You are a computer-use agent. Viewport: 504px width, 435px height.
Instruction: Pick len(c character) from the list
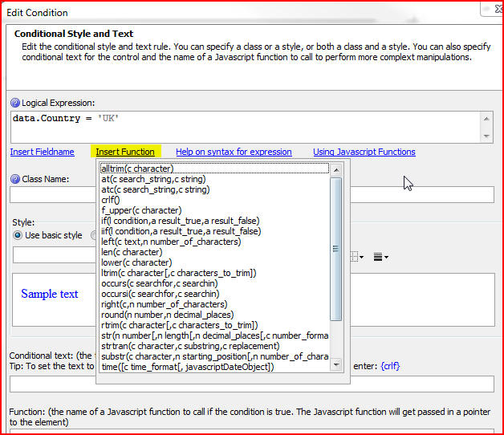(x=214, y=252)
